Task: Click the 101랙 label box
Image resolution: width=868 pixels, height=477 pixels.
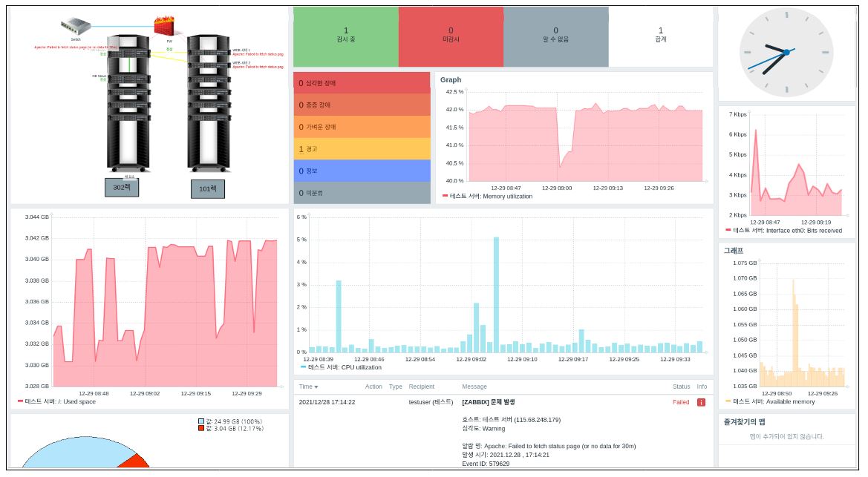Action: 208,188
